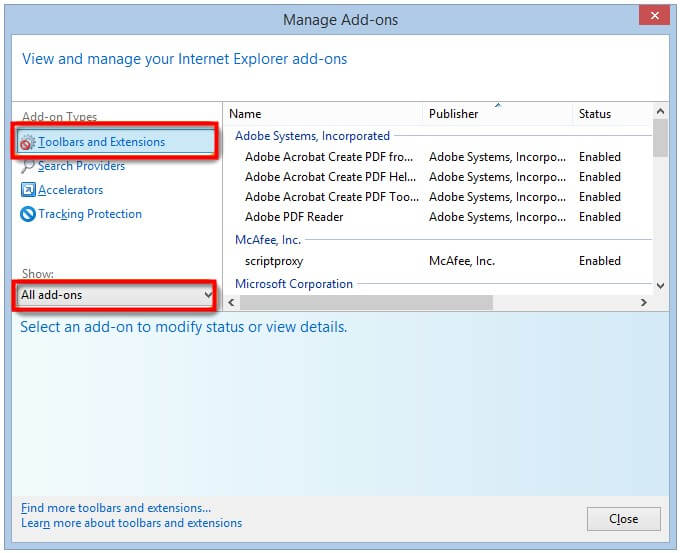Open Learn more about toolbars and extensions
The image size is (680, 553).
[x=131, y=523]
